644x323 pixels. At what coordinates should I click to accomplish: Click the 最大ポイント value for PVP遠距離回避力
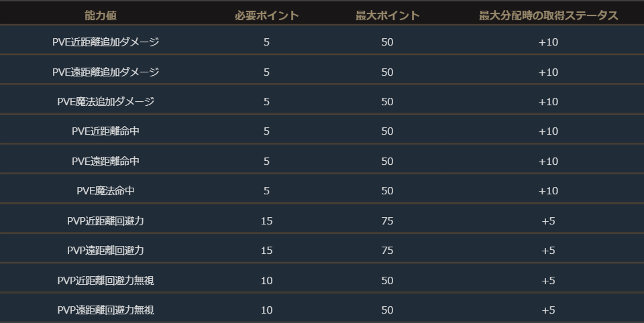(x=387, y=251)
